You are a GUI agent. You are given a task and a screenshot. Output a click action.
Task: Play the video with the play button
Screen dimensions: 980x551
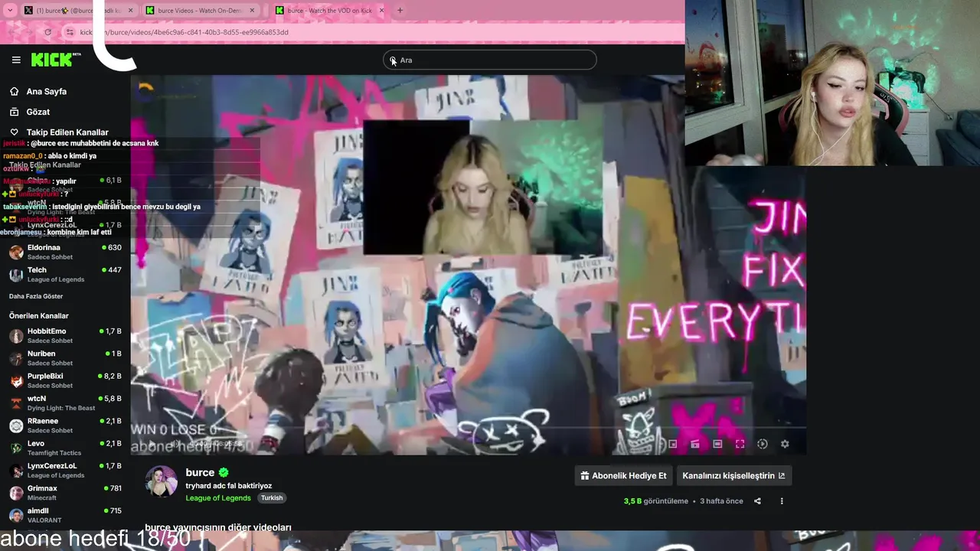(152, 444)
